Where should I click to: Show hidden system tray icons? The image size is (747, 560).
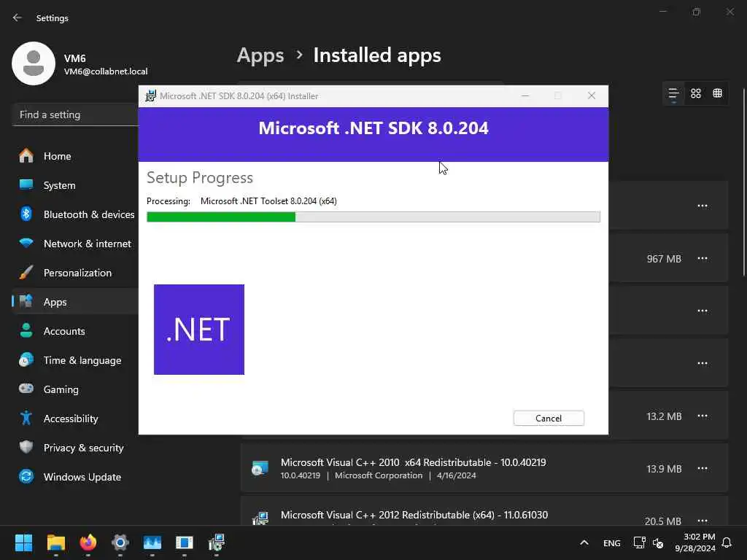coord(584,542)
